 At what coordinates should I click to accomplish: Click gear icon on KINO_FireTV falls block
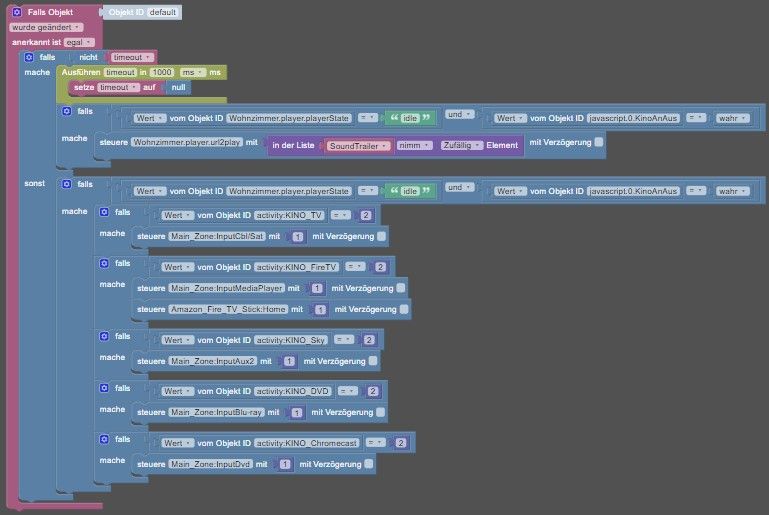[x=104, y=263]
